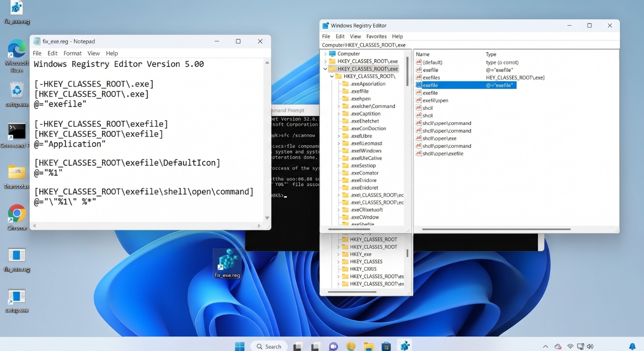This screenshot has height=351, width=644.
Task: Expand the .exeicher\Command key
Action: (x=339, y=107)
